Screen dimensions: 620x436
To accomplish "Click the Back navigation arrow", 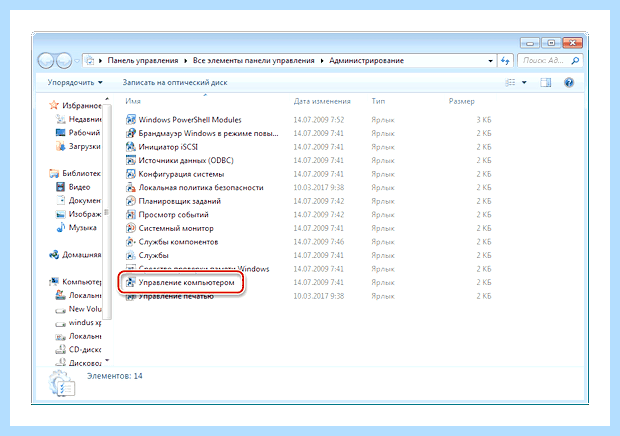I will pos(46,60).
